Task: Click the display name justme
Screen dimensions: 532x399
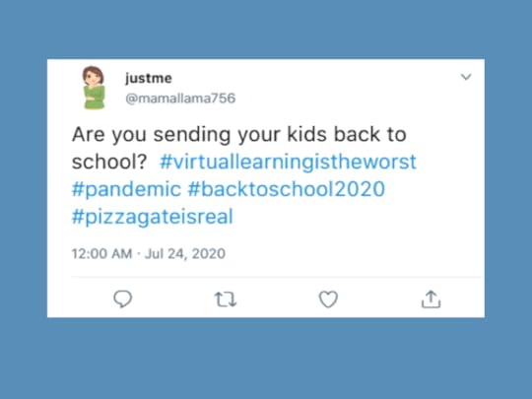Action: click(149, 79)
